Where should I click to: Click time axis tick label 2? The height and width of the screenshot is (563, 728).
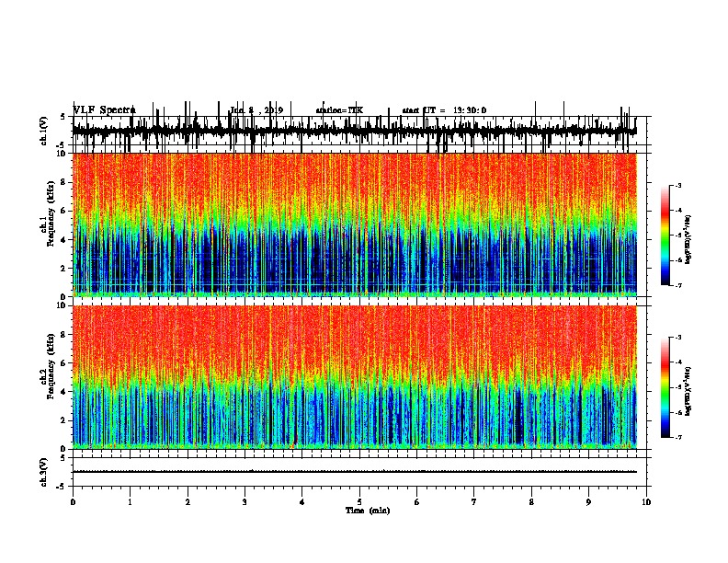pos(188,502)
